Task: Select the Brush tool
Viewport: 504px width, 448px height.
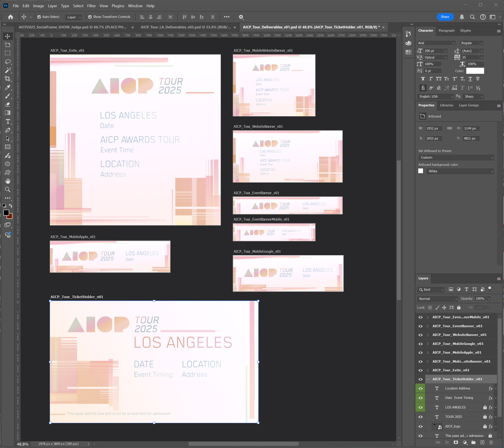Action: [x=8, y=96]
